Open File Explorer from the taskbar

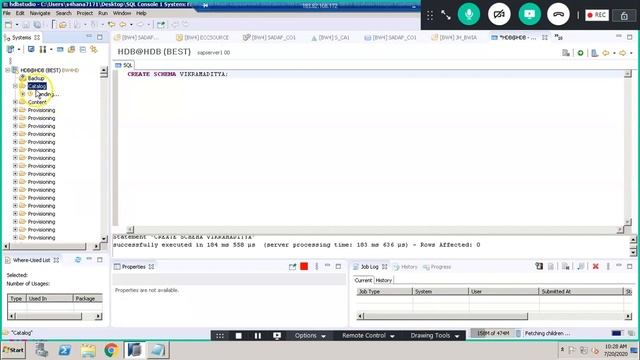point(88,350)
